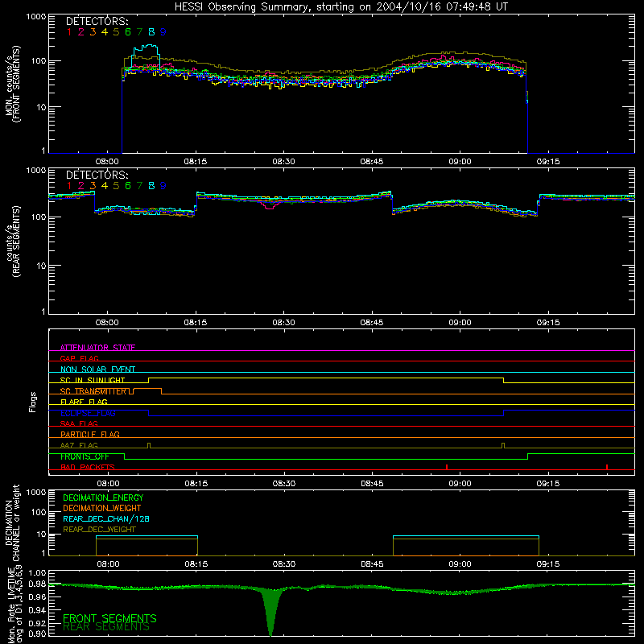Click the GAP_FLAG label

tap(79, 358)
